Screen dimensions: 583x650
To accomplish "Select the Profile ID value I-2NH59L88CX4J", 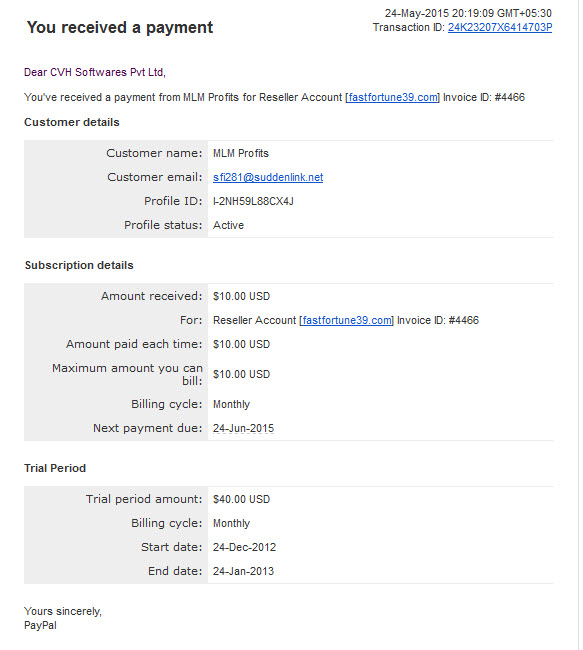I will pos(253,201).
